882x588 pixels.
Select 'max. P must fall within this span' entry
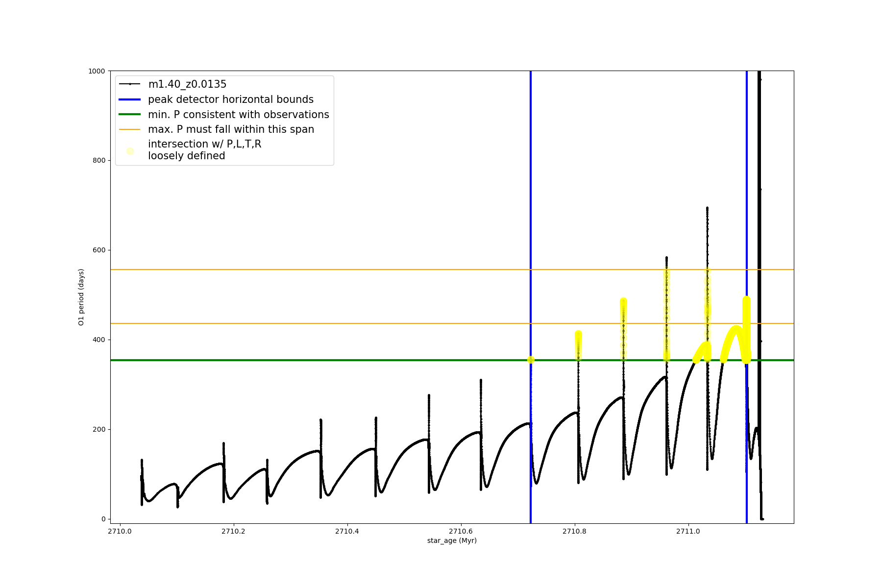[x=231, y=129]
